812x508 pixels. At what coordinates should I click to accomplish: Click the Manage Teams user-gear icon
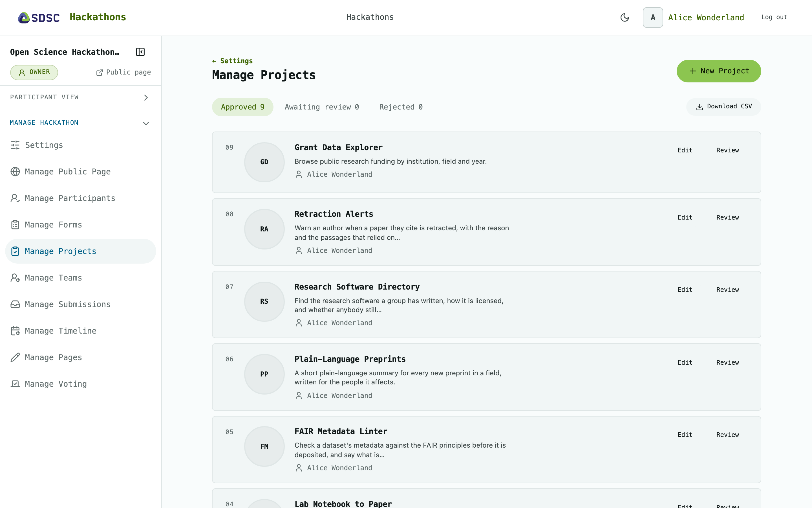pyautogui.click(x=15, y=278)
